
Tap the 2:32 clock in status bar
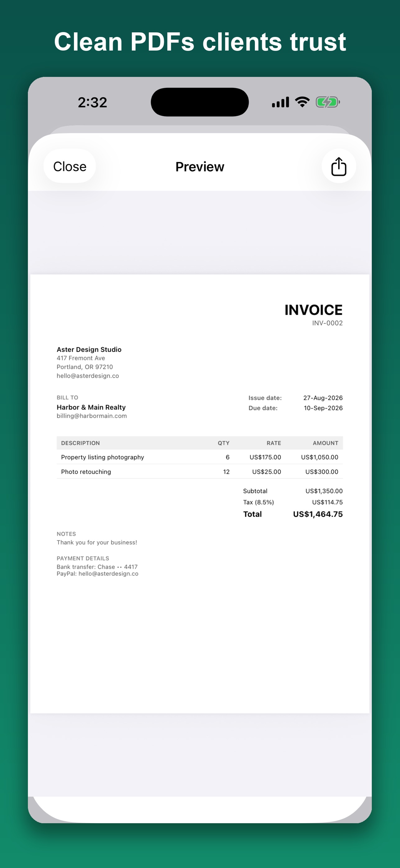[92, 102]
